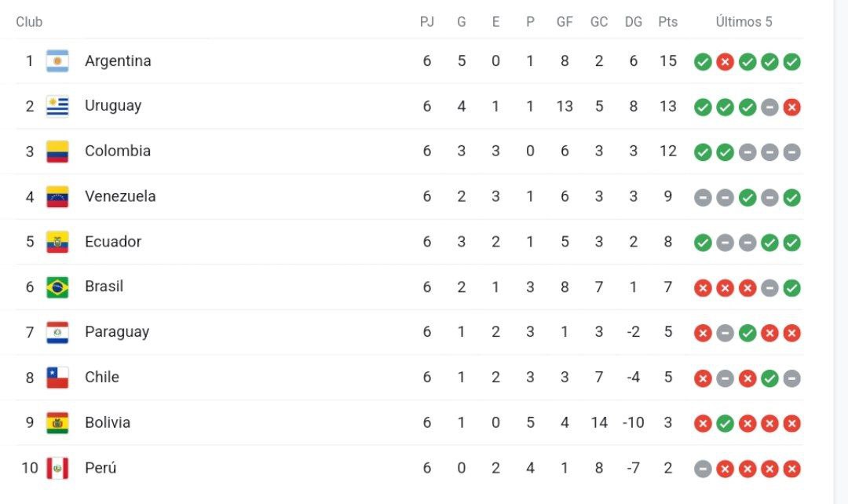Open the Ecuador team name
The width and height of the screenshot is (848, 504).
pyautogui.click(x=113, y=241)
